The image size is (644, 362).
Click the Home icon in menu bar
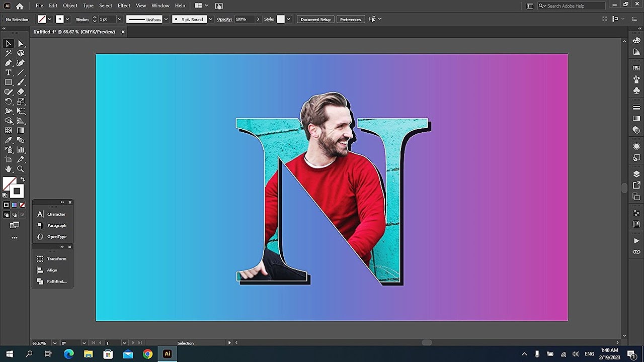[20, 6]
